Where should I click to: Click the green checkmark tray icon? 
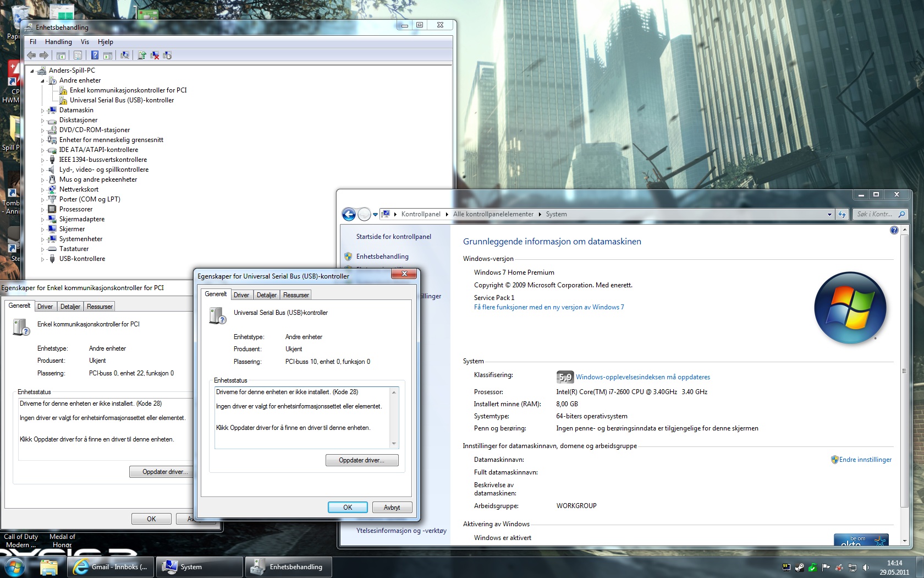coord(813,568)
